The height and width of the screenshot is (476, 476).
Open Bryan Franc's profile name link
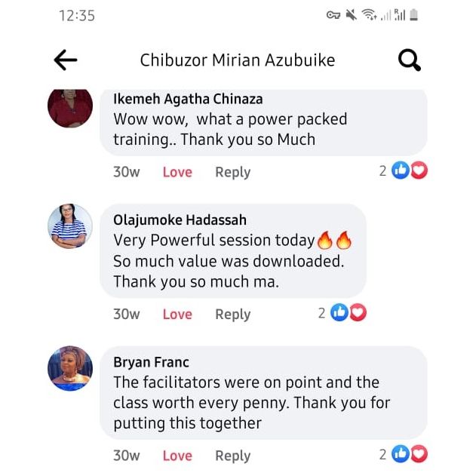point(151,362)
